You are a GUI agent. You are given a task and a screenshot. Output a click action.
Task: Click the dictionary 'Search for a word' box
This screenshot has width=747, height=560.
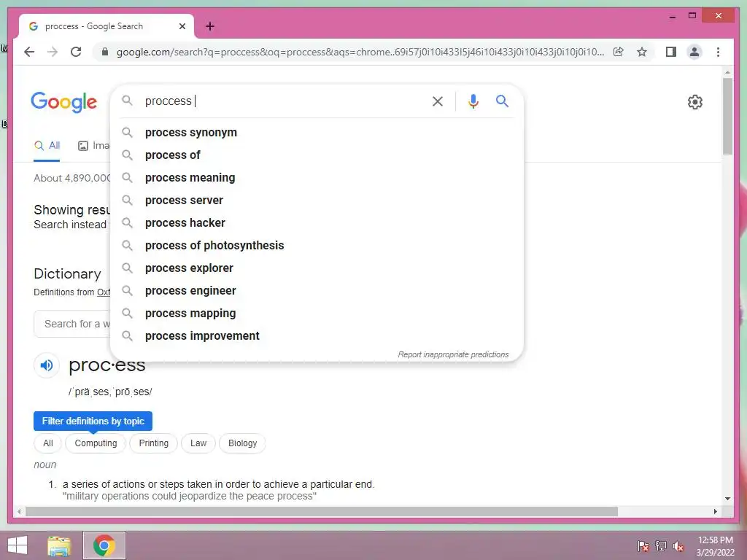[72, 324]
